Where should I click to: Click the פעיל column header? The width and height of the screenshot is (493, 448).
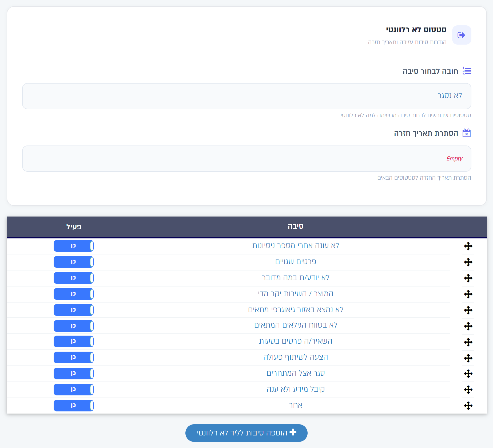(x=74, y=227)
